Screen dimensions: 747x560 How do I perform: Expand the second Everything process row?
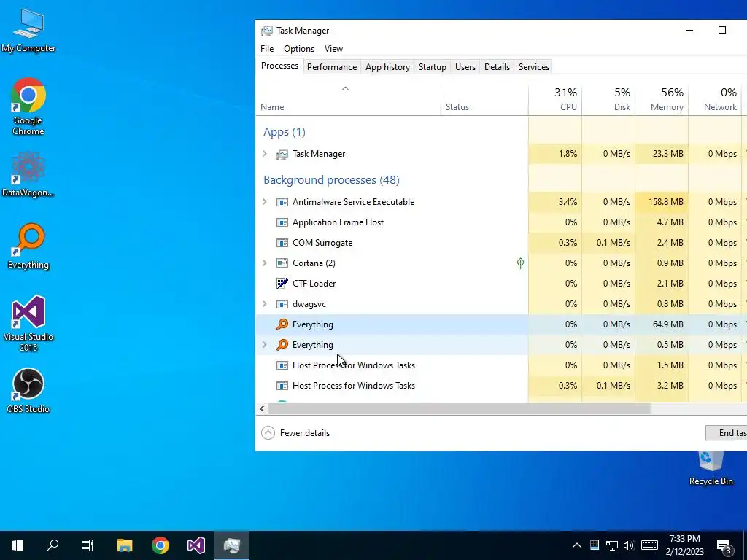265,345
